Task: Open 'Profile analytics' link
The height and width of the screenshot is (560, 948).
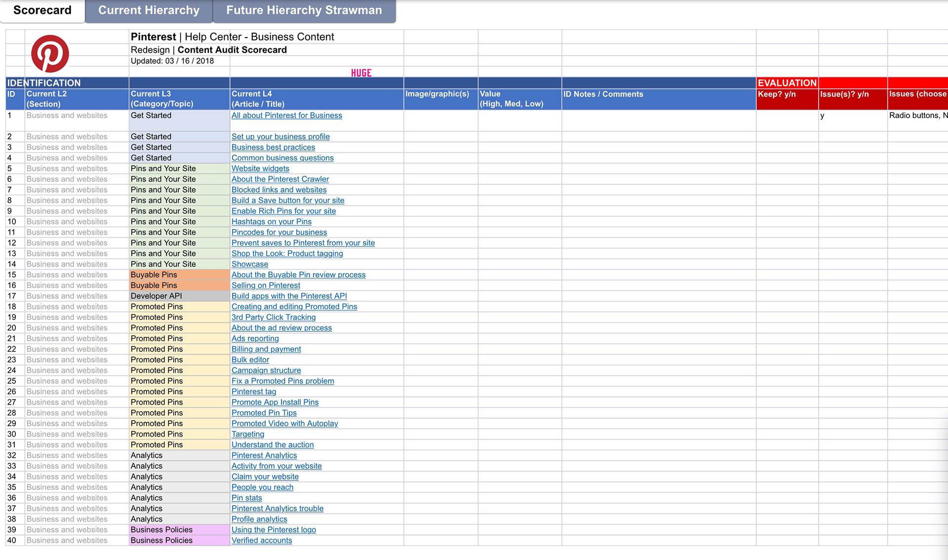Action: pyautogui.click(x=259, y=519)
